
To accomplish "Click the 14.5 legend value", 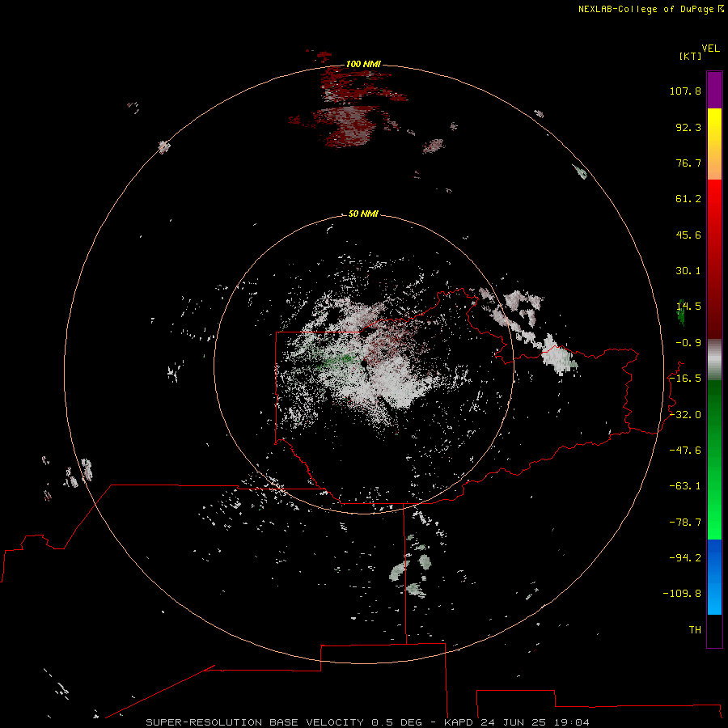I will pos(688,307).
